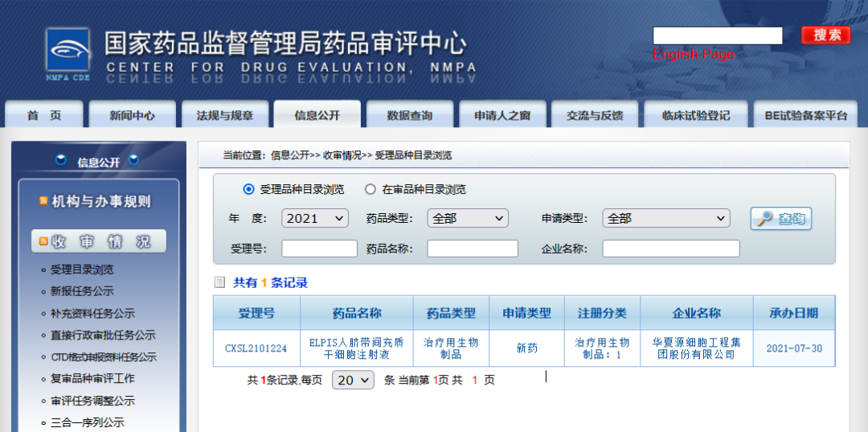Screen dimensions: 868x432
Task: Go to the 首页 tab
Action: click(43, 115)
